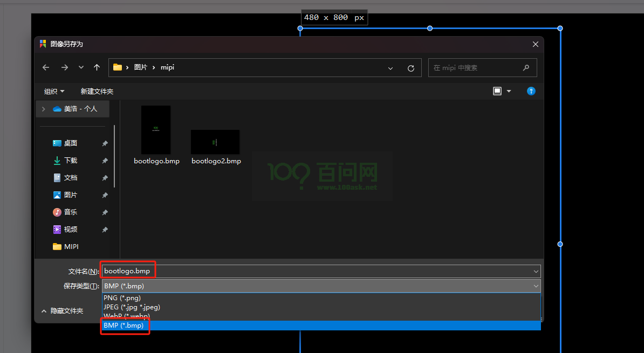This screenshot has width=644, height=353.
Task: Open the 组织 menu
Action: point(54,91)
